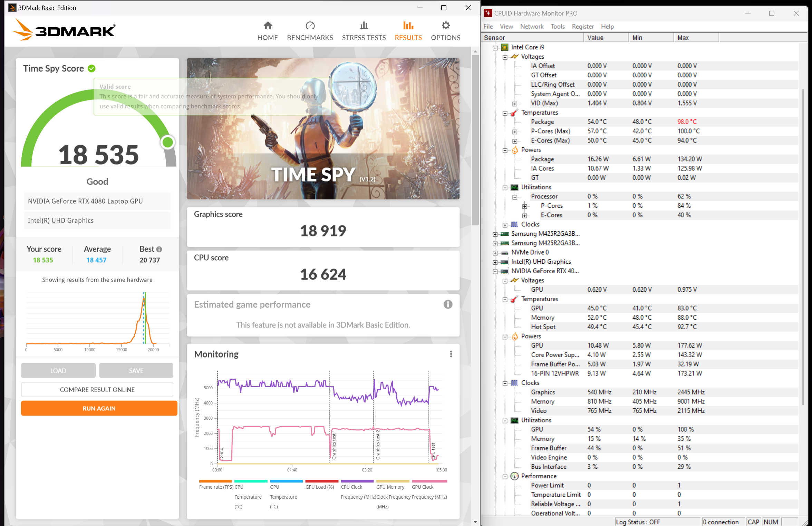Image resolution: width=812 pixels, height=526 pixels.
Task: Open the Tools menu in Hardware Monitor
Action: (558, 27)
